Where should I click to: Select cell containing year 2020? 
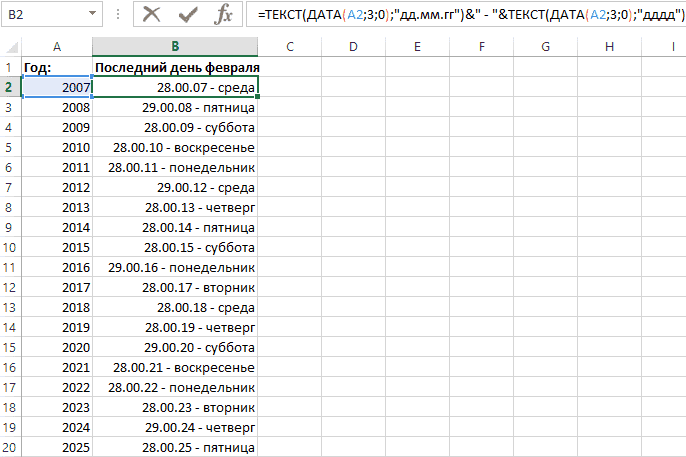point(57,347)
